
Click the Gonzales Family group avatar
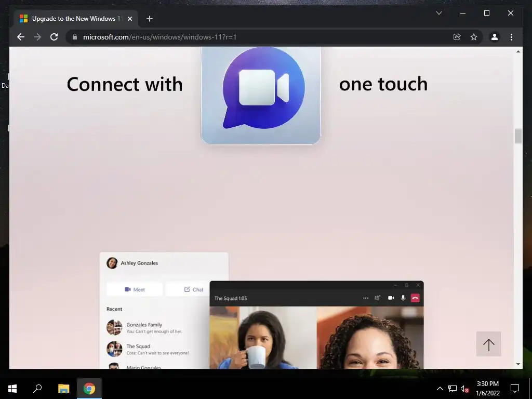(x=114, y=328)
